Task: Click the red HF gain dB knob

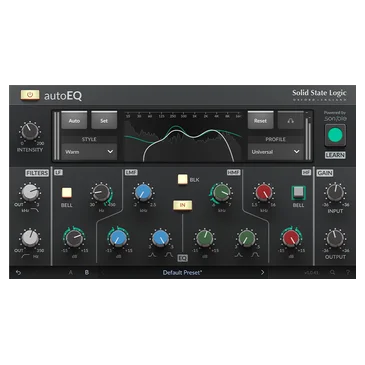Action: pyautogui.click(x=291, y=238)
